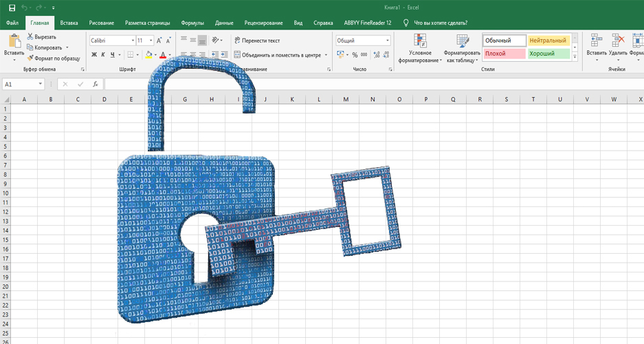Decrease indent icon in alignment group
The height and width of the screenshot is (344, 644).
click(x=215, y=54)
